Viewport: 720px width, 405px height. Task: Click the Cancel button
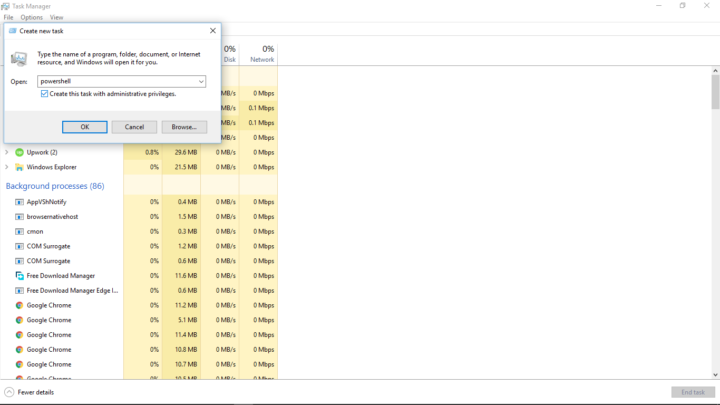tap(135, 127)
